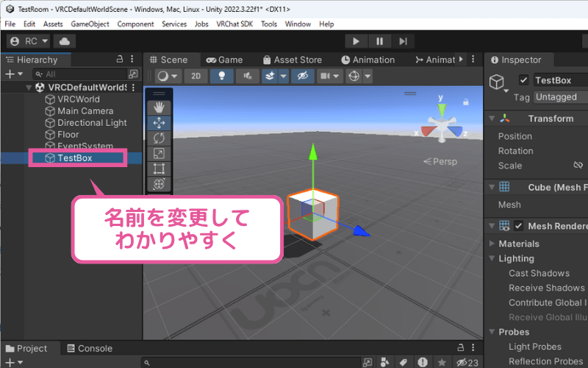
Task: Open the RC account dropdown
Action: pyautogui.click(x=29, y=41)
